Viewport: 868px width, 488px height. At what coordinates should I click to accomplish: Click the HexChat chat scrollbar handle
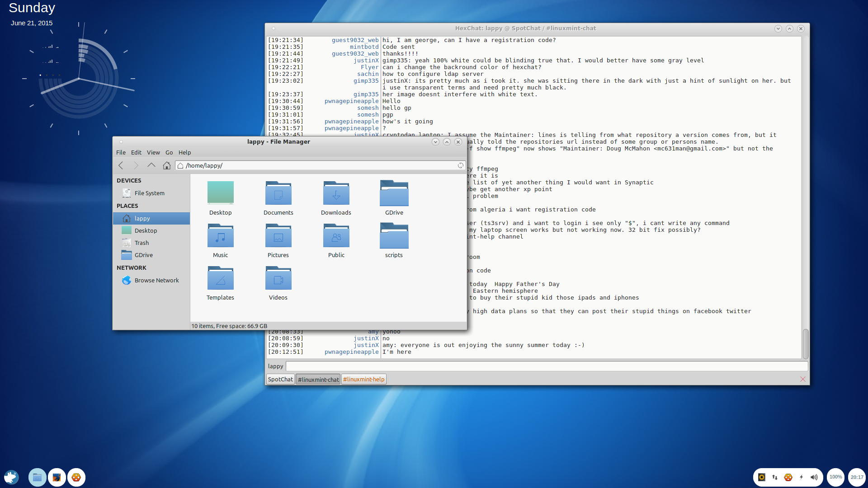pos(806,344)
